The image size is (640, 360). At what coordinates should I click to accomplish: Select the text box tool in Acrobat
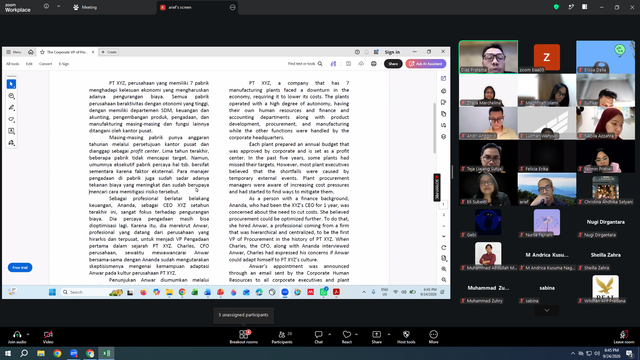pos(11,131)
